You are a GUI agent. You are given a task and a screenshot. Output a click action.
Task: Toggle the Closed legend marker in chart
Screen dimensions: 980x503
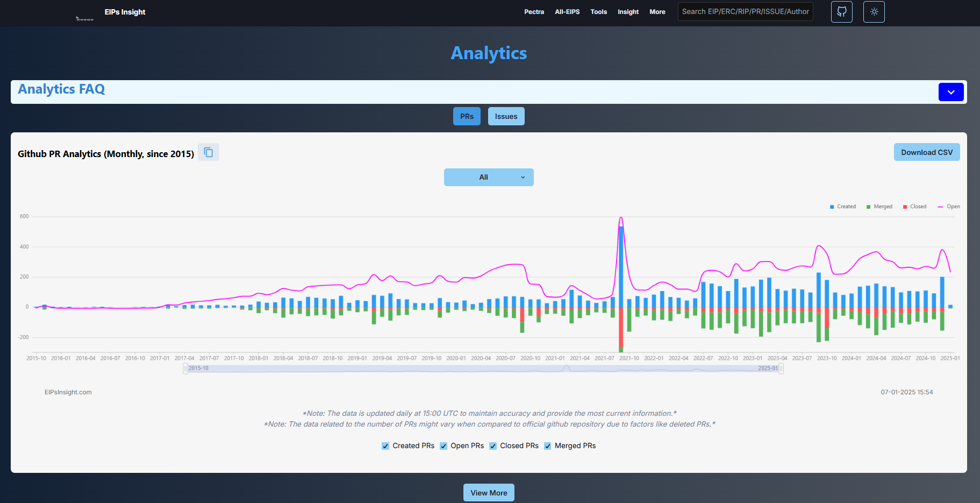coord(905,207)
